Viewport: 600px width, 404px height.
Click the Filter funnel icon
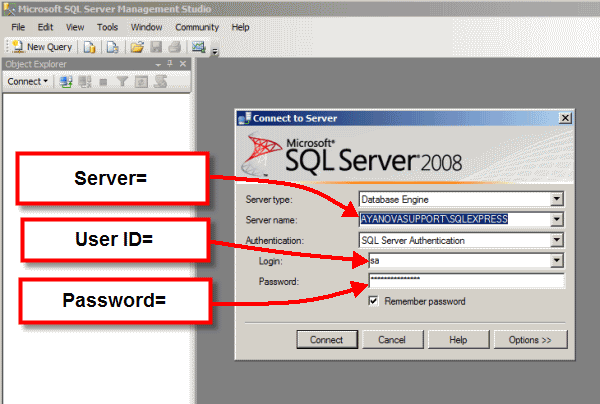click(122, 81)
